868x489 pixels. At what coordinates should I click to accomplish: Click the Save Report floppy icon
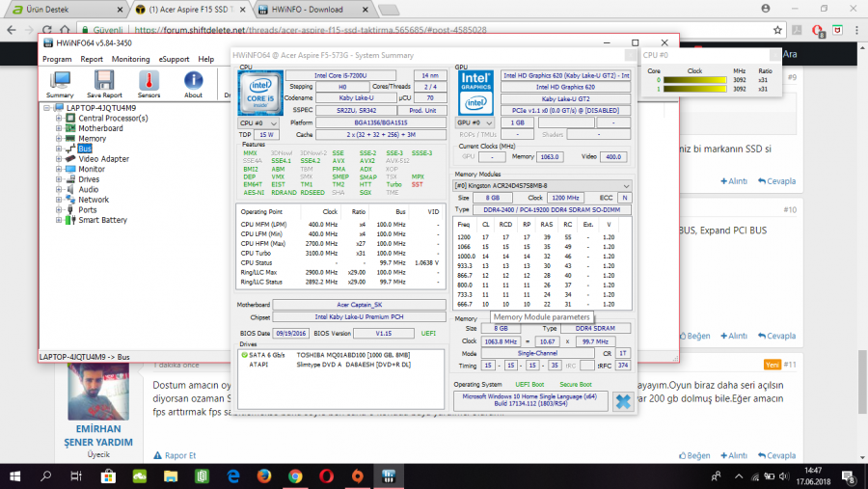pos(104,85)
